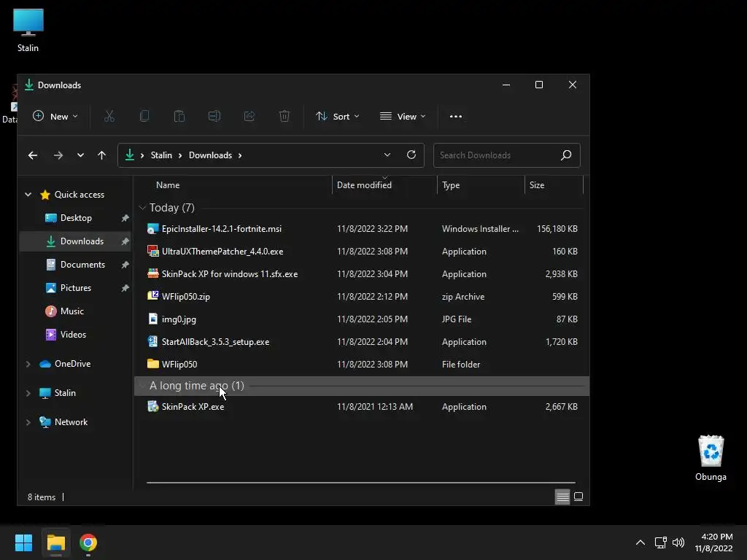Click the taskbar clock and date
Image resolution: width=747 pixels, height=560 pixels.
pos(713,542)
